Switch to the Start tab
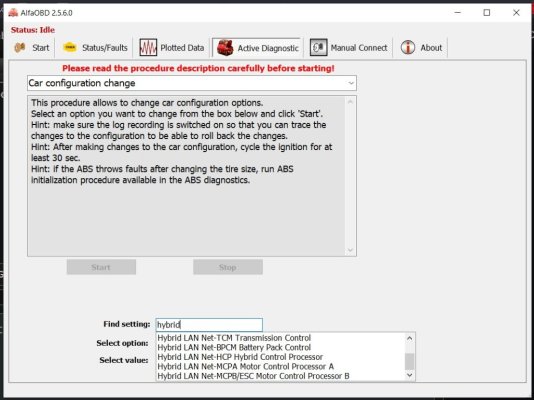The image size is (534, 400). coord(32,48)
